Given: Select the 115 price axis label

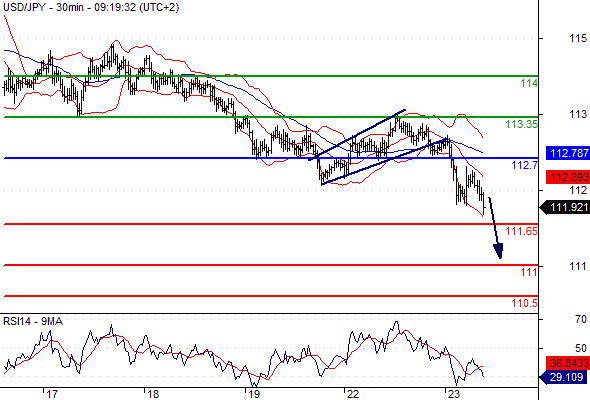Looking at the screenshot, I should coord(578,38).
